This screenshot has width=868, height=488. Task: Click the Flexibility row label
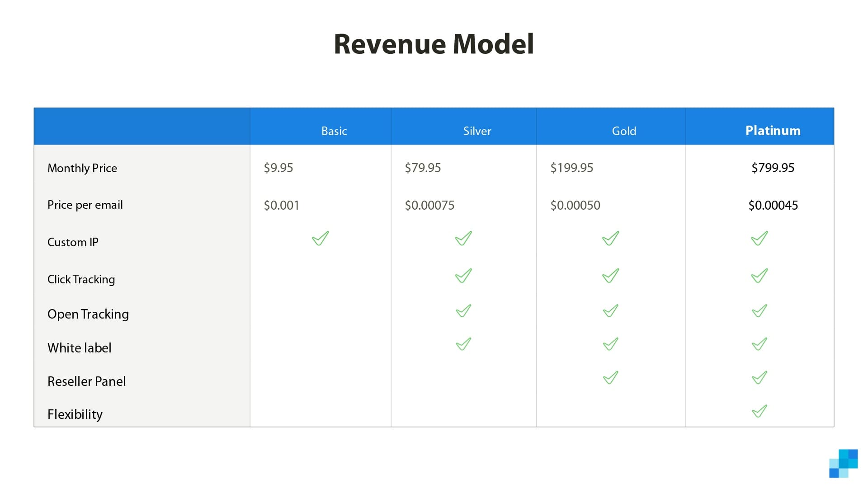[75, 414]
